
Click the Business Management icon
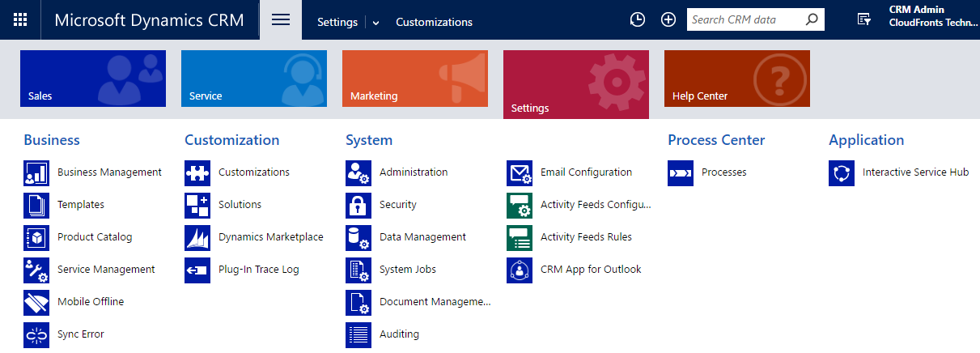pyautogui.click(x=36, y=173)
